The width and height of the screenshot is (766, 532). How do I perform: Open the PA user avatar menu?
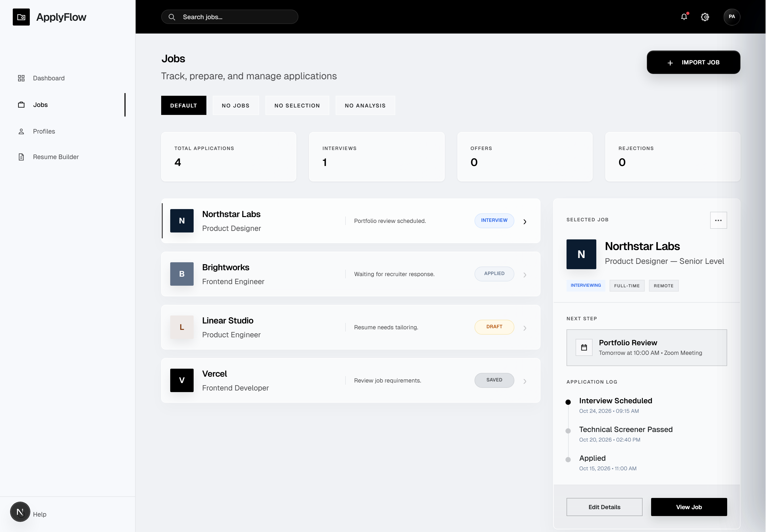pyautogui.click(x=732, y=17)
